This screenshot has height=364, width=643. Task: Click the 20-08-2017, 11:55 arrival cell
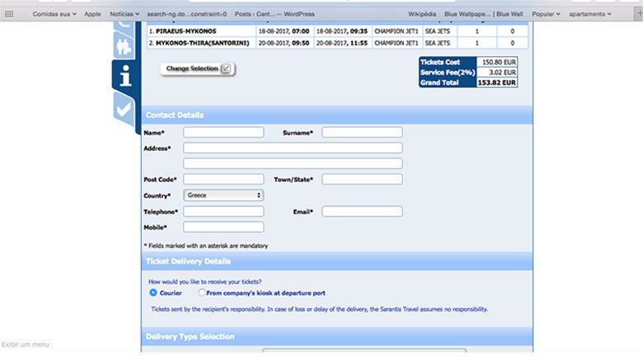[x=343, y=43]
